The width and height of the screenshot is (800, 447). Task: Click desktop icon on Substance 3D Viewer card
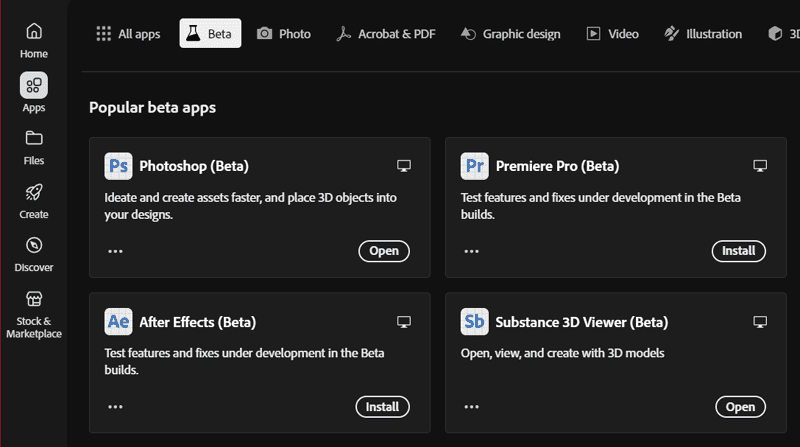tap(760, 322)
